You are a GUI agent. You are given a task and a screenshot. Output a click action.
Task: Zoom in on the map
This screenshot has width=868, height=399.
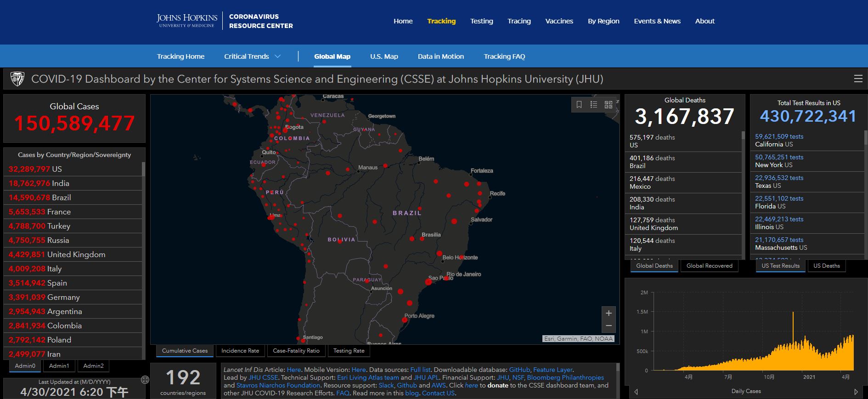(x=609, y=313)
